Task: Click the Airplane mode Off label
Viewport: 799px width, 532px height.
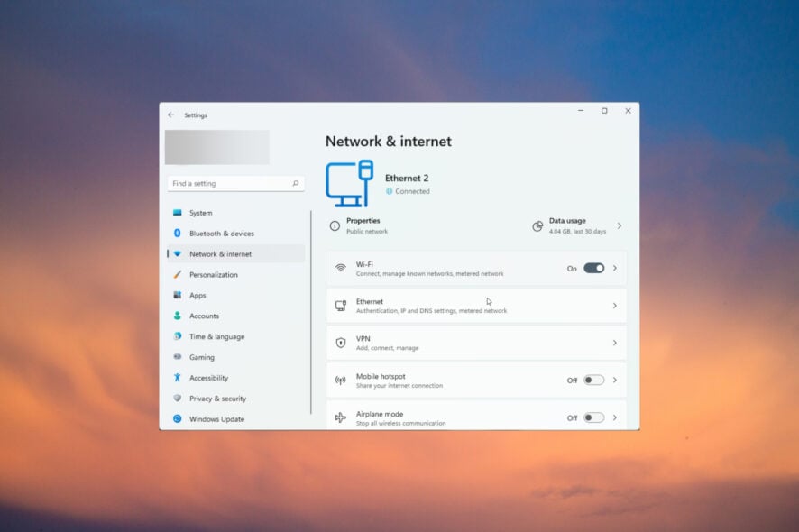Action: (x=572, y=417)
